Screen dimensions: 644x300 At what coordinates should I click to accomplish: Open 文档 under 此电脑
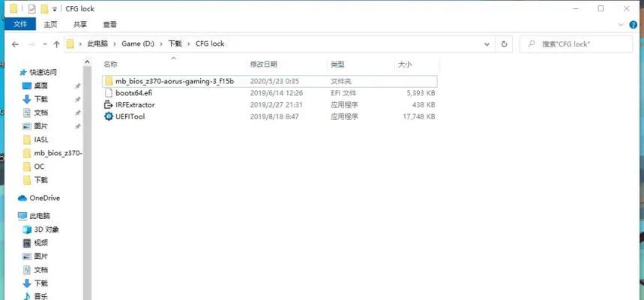(40, 270)
